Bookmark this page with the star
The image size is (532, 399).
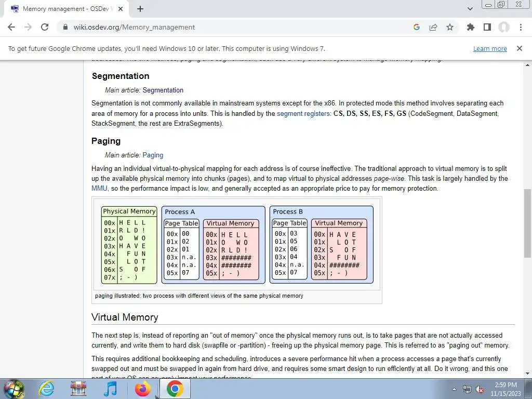point(450,27)
